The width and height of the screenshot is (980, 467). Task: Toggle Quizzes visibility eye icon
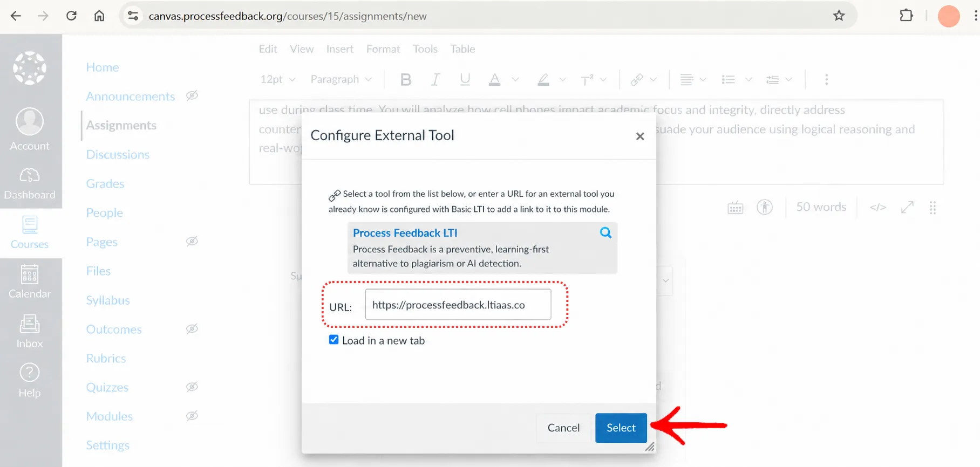coord(192,387)
